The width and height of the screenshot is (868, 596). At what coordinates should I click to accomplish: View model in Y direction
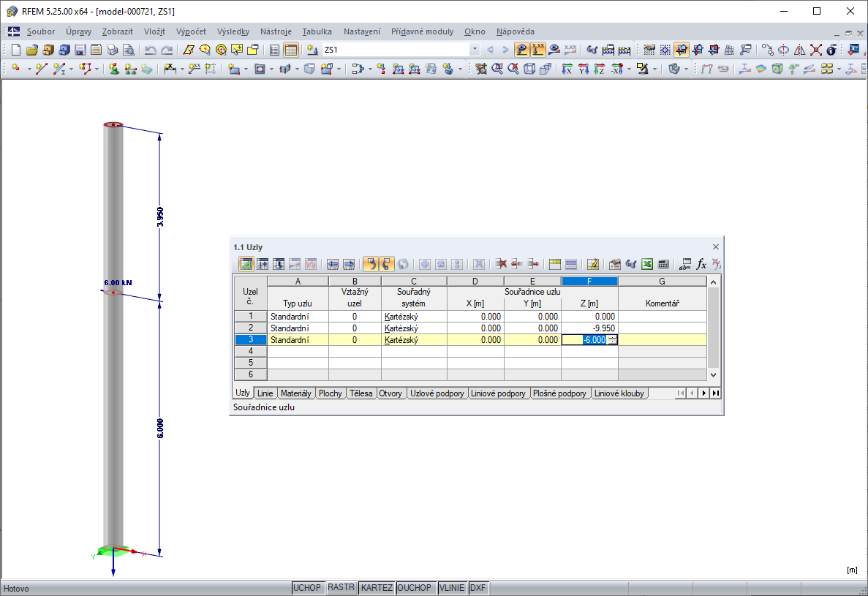tap(583, 69)
